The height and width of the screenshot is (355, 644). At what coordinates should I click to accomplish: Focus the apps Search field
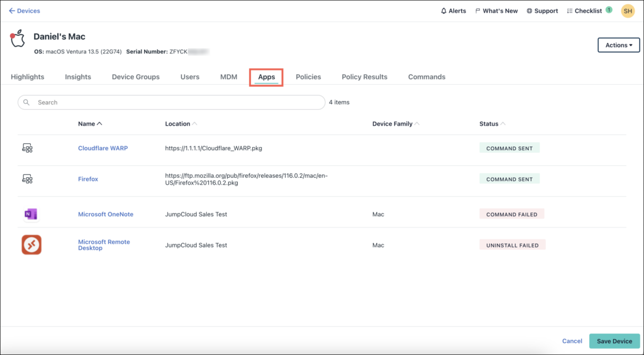coord(176,102)
